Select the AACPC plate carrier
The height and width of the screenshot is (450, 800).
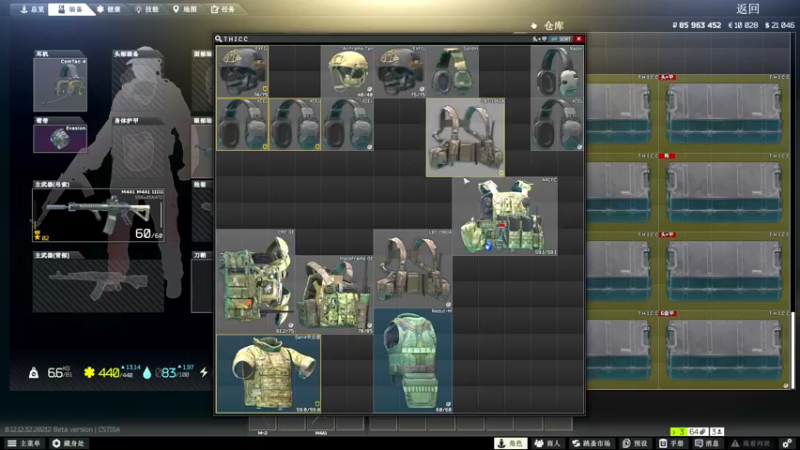click(x=505, y=216)
